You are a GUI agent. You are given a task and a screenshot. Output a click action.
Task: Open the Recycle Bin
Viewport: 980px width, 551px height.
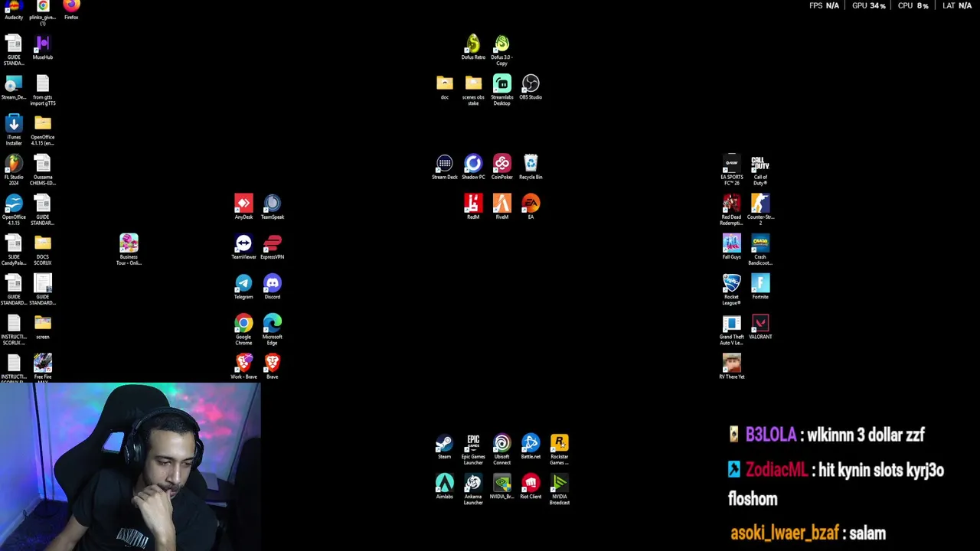[531, 167]
